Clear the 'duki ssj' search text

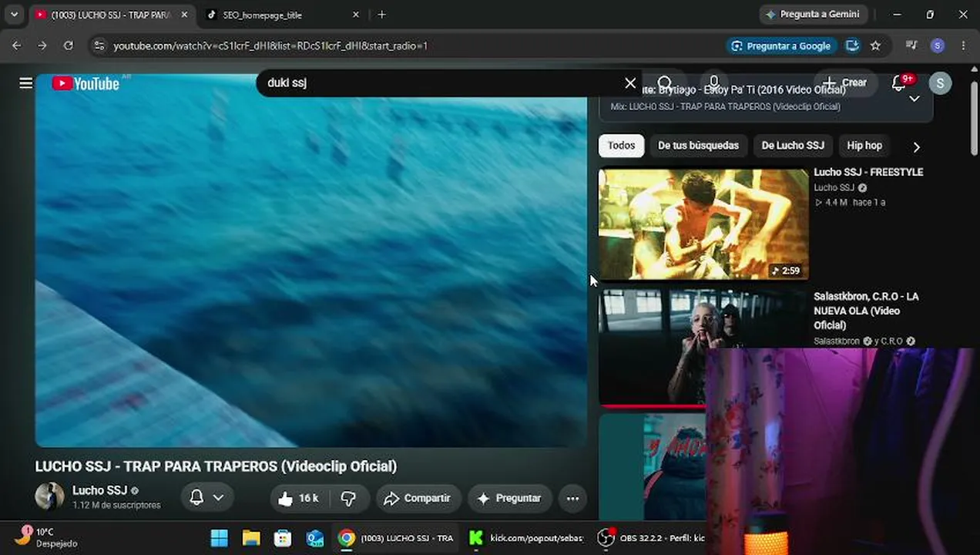coord(630,82)
